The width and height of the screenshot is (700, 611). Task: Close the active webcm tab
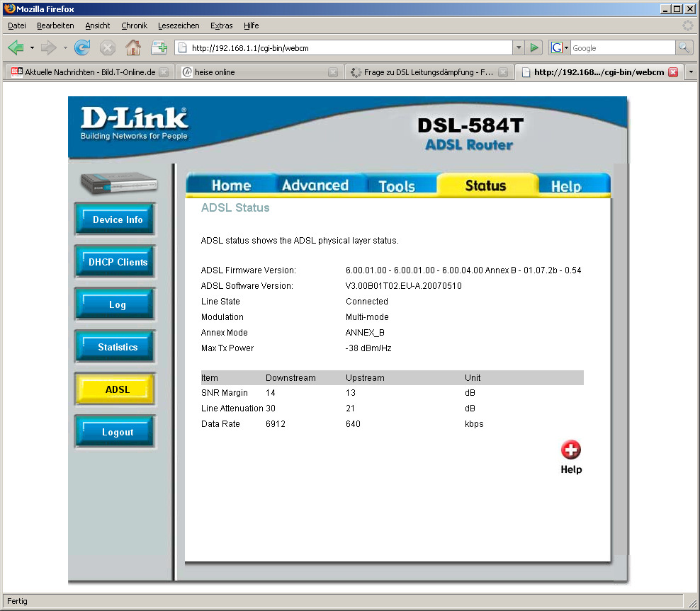tap(673, 72)
